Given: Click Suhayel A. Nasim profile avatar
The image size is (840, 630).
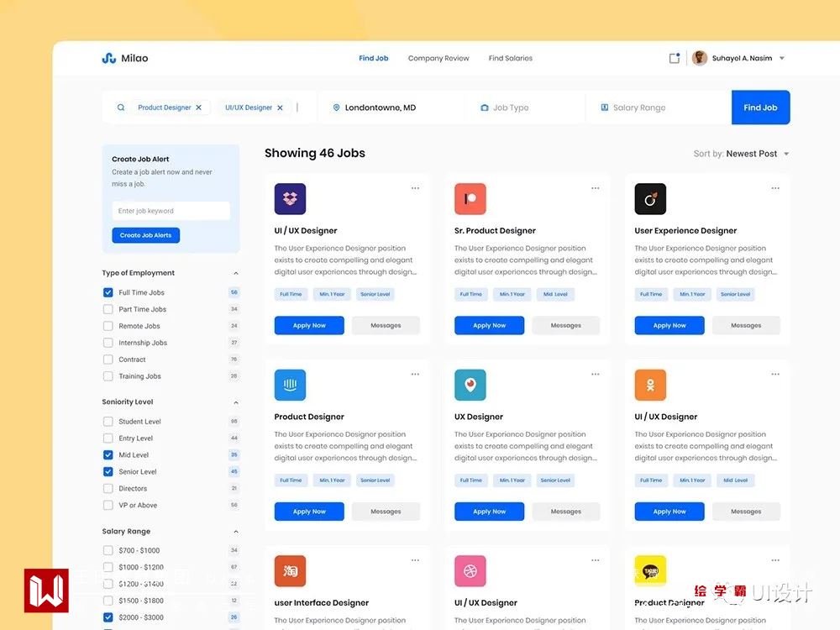Looking at the screenshot, I should [699, 58].
